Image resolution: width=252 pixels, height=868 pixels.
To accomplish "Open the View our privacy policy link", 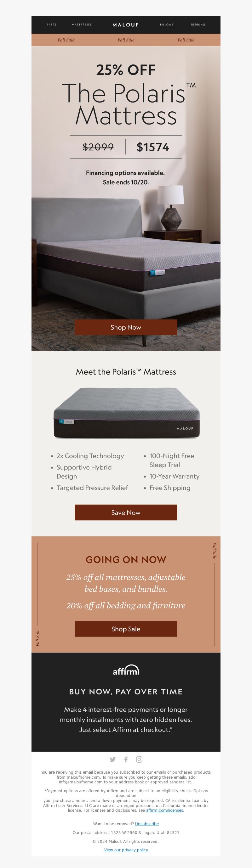I will click(x=126, y=850).
